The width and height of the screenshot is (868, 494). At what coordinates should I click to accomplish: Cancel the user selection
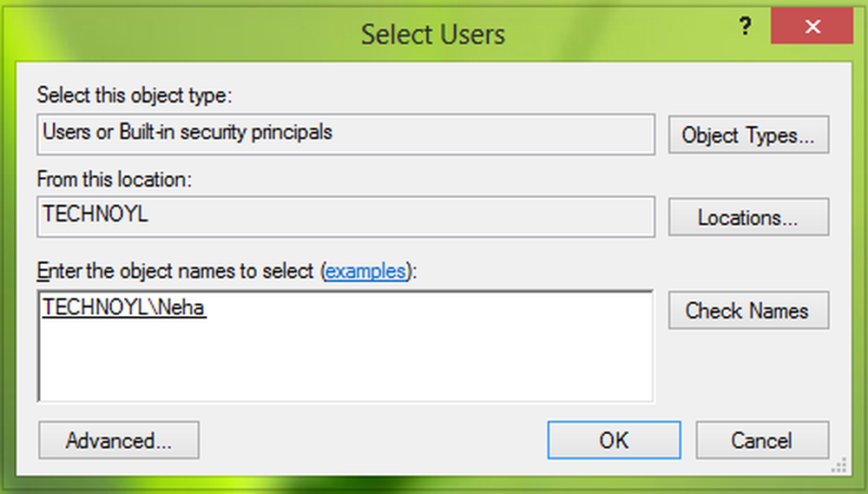pyautogui.click(x=762, y=440)
